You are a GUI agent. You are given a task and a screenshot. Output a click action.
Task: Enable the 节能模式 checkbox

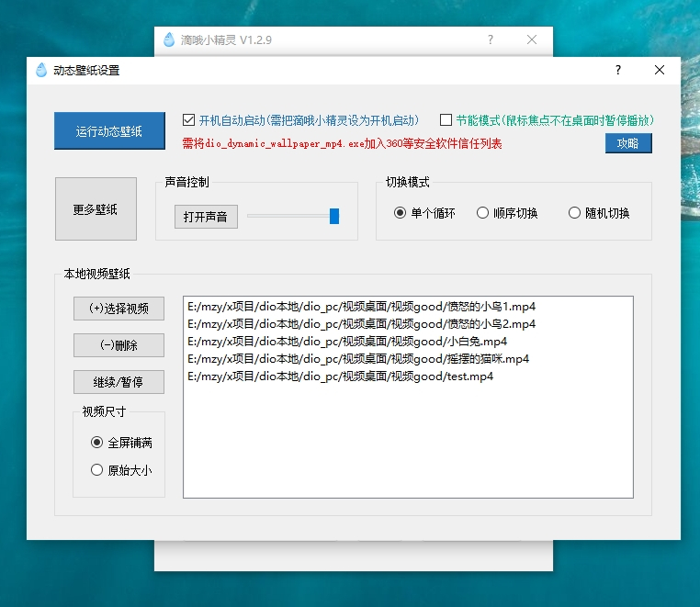(x=446, y=120)
